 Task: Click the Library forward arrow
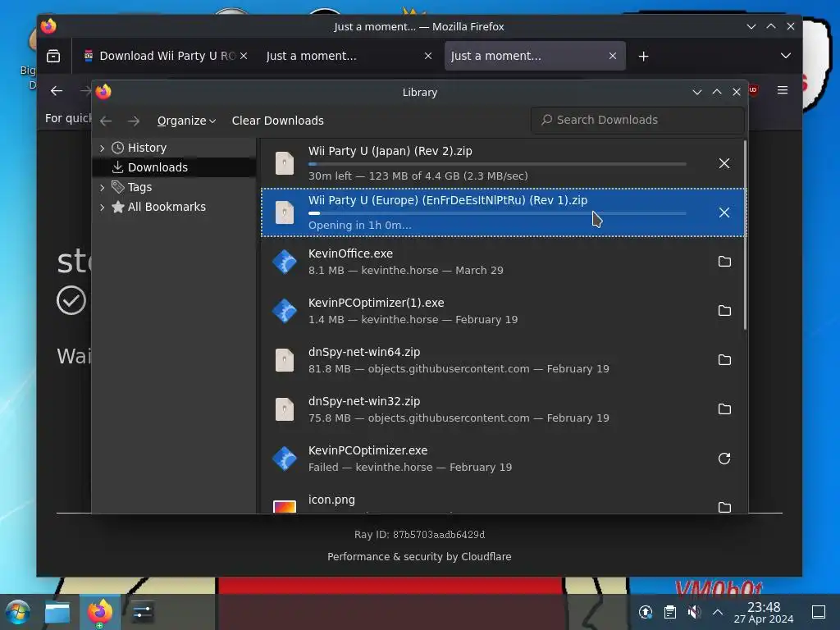pos(134,121)
